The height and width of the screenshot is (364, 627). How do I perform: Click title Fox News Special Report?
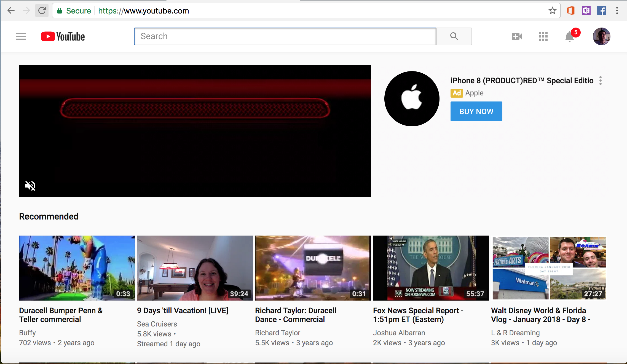(418, 315)
